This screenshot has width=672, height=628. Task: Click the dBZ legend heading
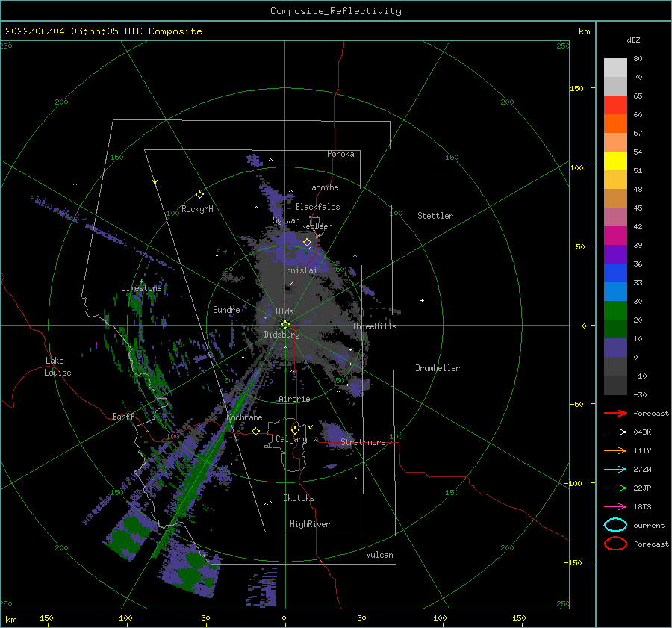pos(633,40)
